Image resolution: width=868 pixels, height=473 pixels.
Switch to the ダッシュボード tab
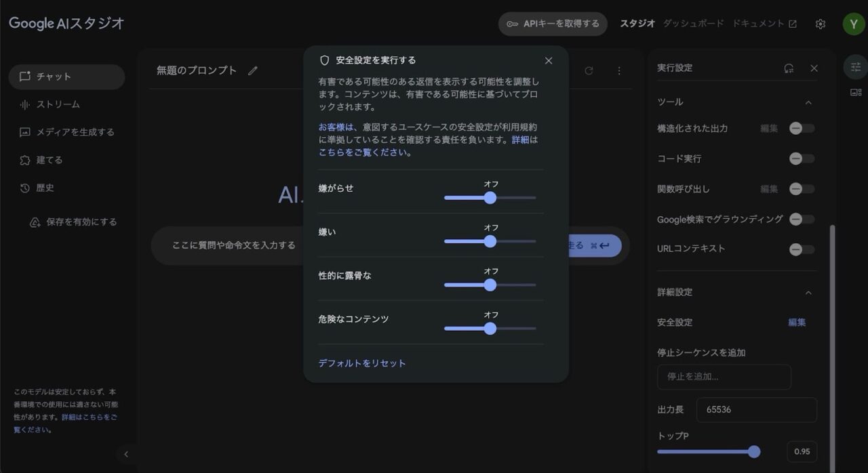click(693, 23)
